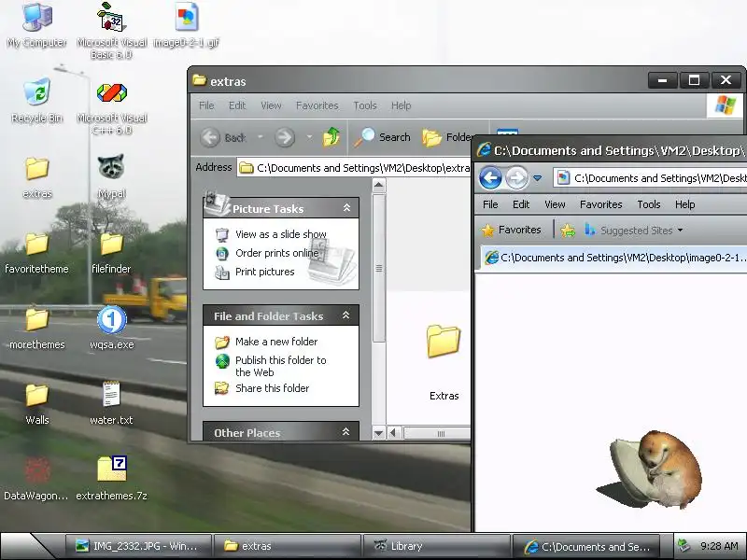
Task: Click Add to Favorites Bar star icon
Action: click(x=568, y=231)
